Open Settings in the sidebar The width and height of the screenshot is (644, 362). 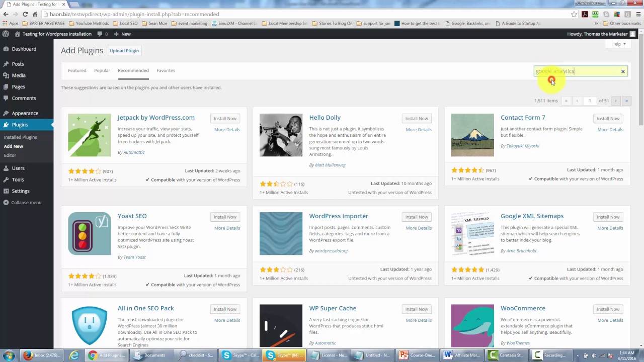pos(21,191)
